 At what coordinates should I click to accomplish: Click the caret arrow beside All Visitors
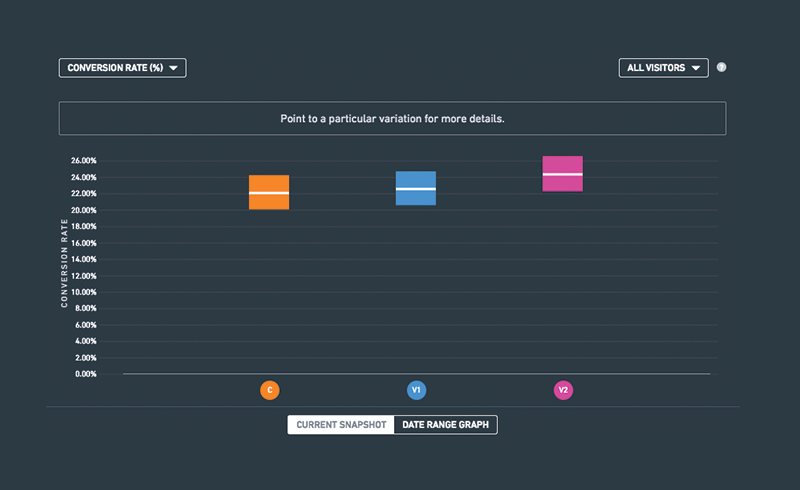click(x=696, y=68)
